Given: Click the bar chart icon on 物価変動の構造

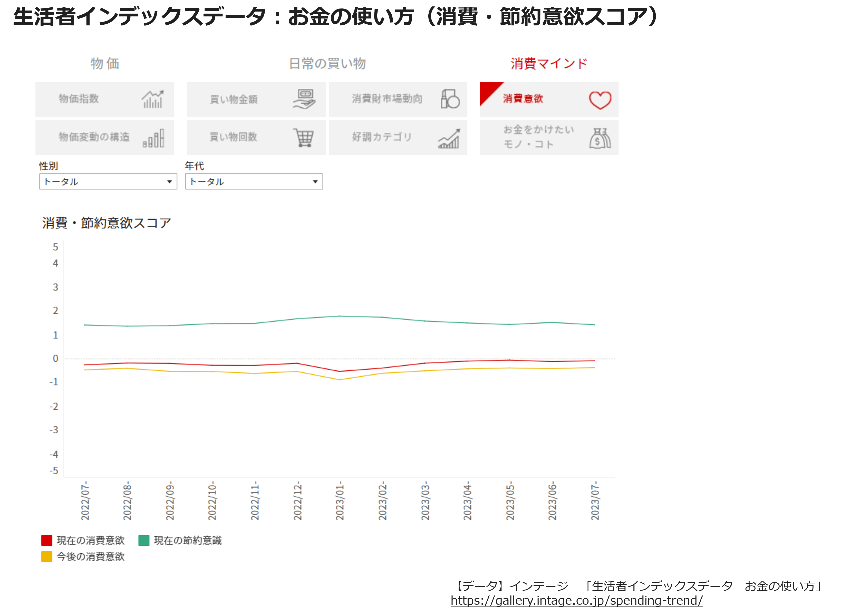Looking at the screenshot, I should tap(153, 138).
